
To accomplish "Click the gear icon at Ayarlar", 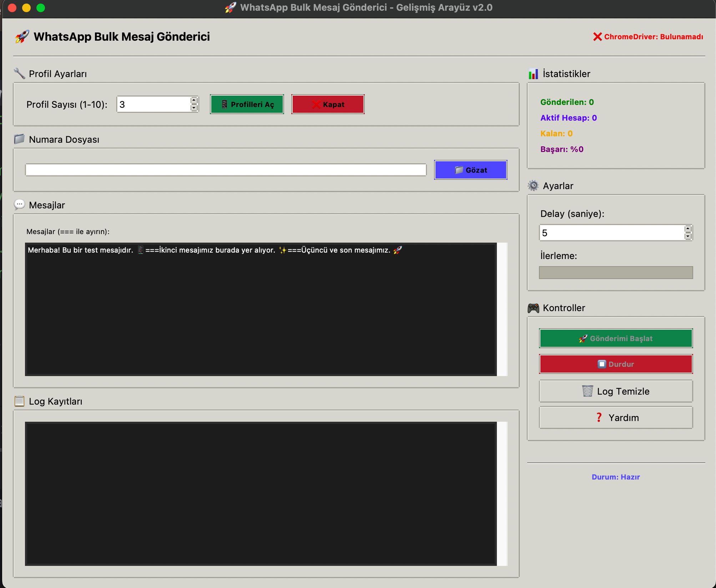I will coord(533,186).
